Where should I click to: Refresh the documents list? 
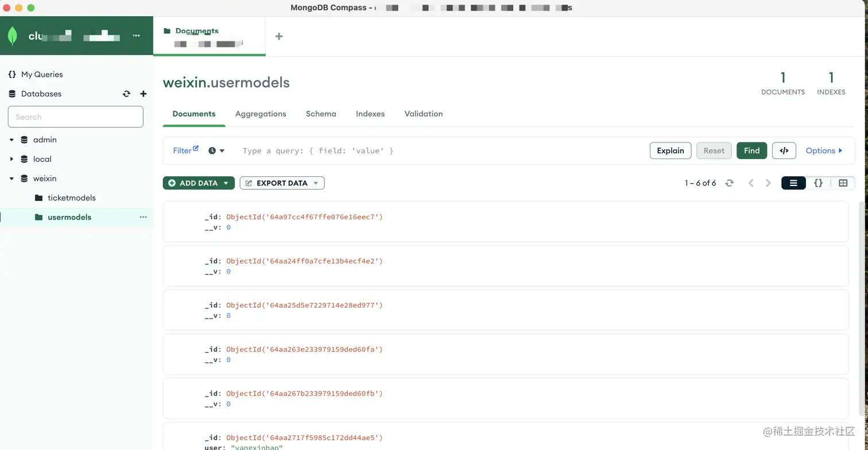click(729, 183)
